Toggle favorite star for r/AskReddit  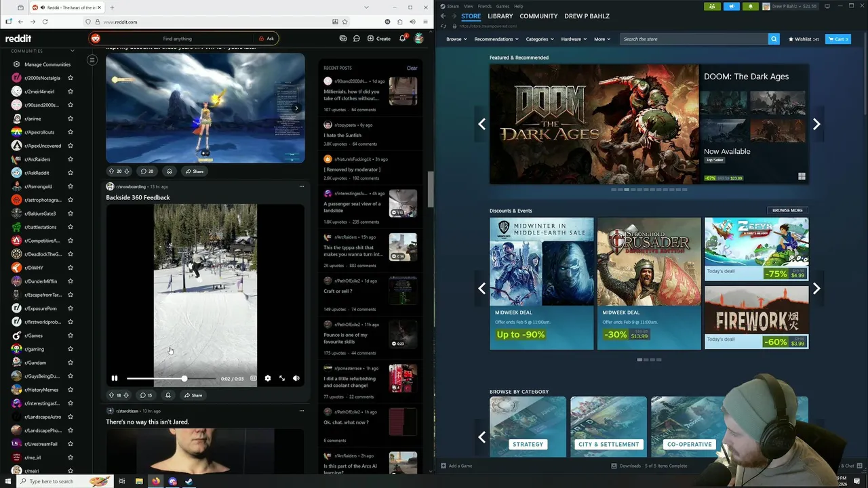coord(71,173)
